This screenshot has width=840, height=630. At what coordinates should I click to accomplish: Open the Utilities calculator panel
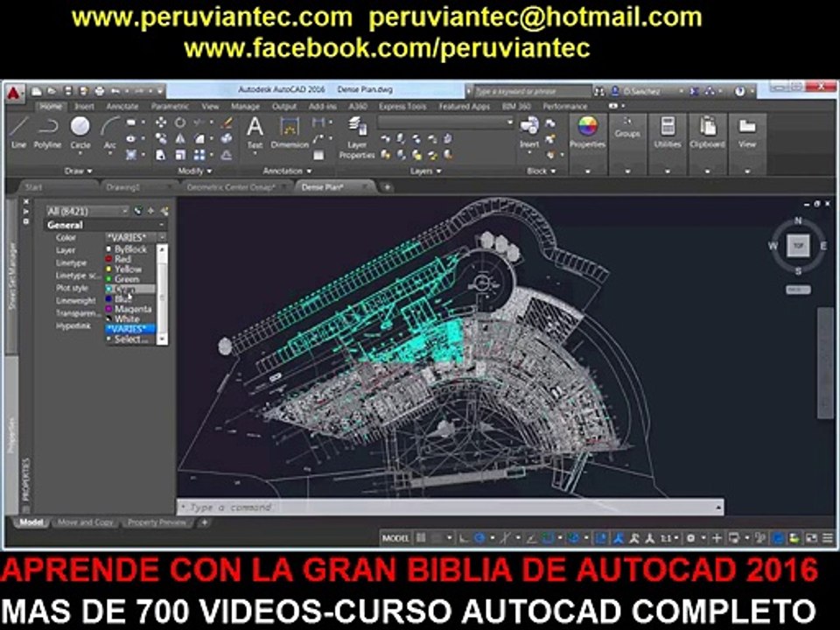click(668, 132)
